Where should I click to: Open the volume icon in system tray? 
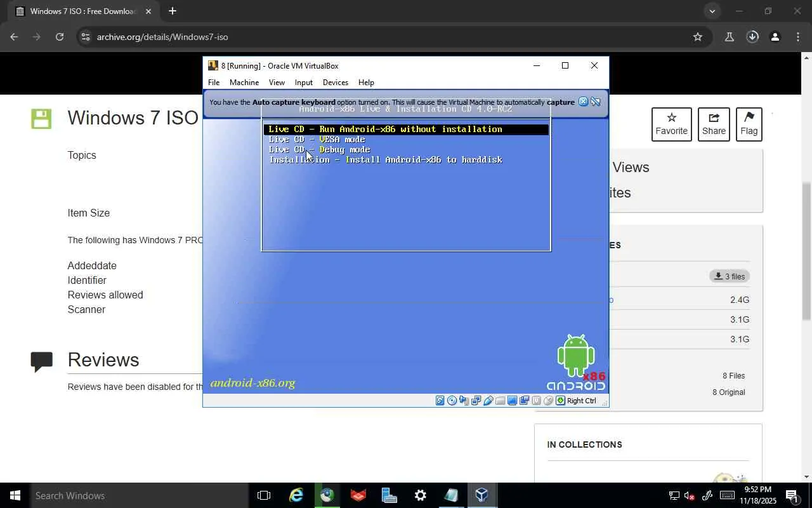click(x=690, y=495)
